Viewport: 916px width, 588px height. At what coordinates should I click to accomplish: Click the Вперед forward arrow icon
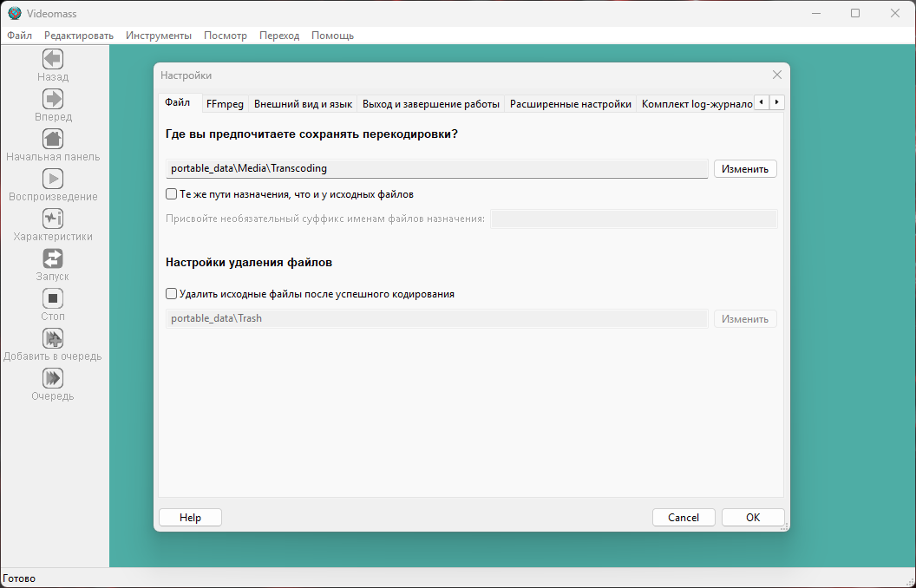(x=53, y=99)
